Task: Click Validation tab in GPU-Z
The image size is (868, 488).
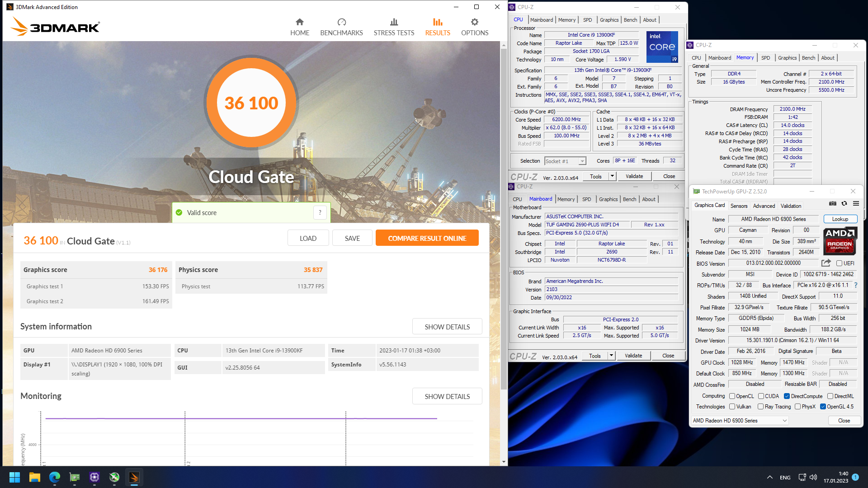Action: (791, 206)
